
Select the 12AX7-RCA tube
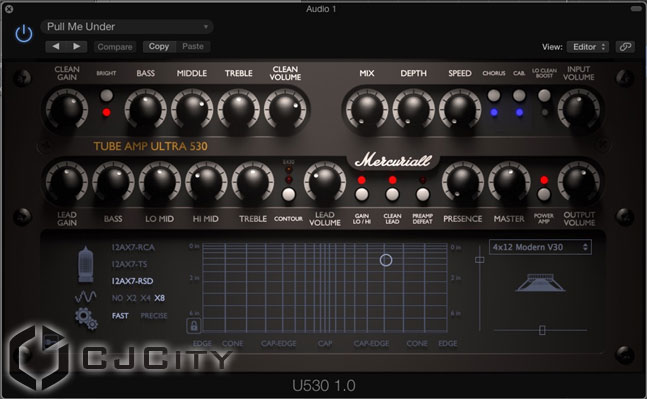133,247
